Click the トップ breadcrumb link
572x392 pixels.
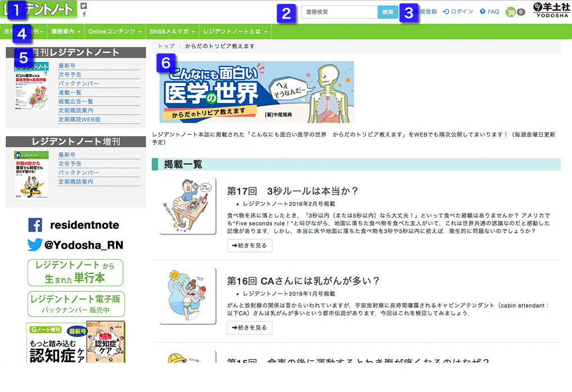coord(166,46)
